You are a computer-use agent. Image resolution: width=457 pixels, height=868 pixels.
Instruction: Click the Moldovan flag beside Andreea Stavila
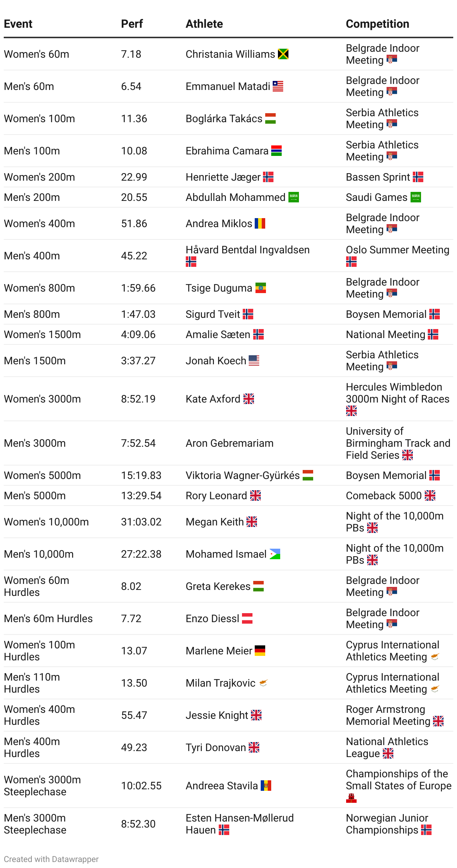click(x=266, y=786)
